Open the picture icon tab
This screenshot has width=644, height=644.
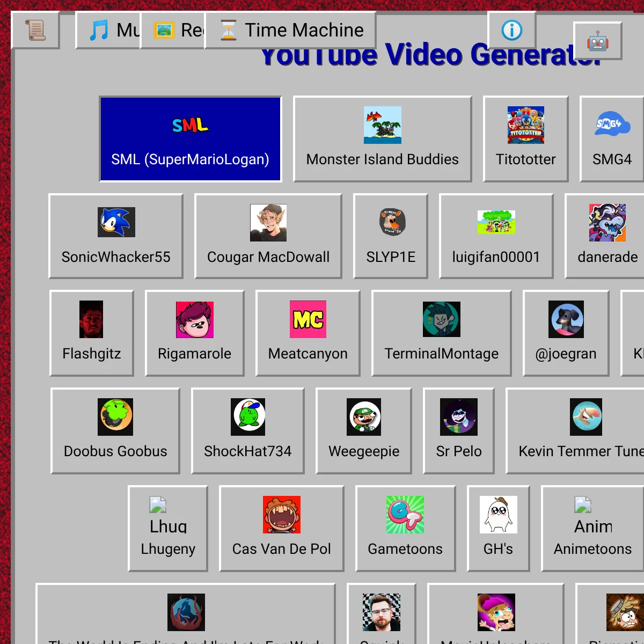pos(173,30)
